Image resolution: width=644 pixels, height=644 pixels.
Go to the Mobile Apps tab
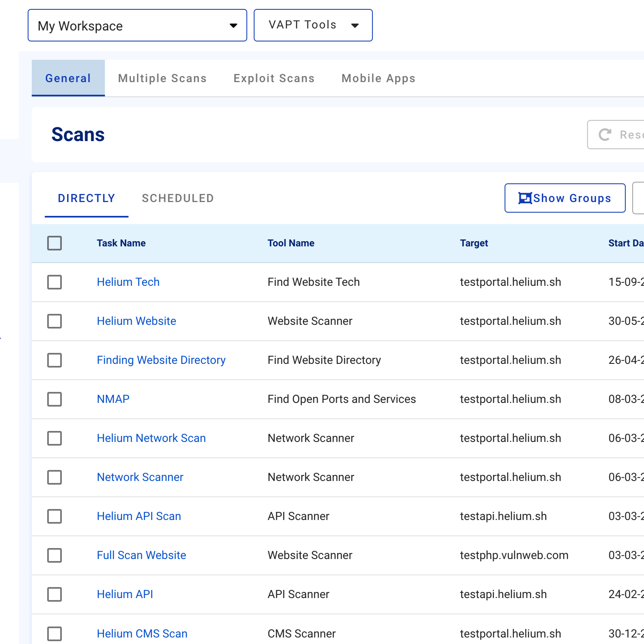(x=378, y=78)
